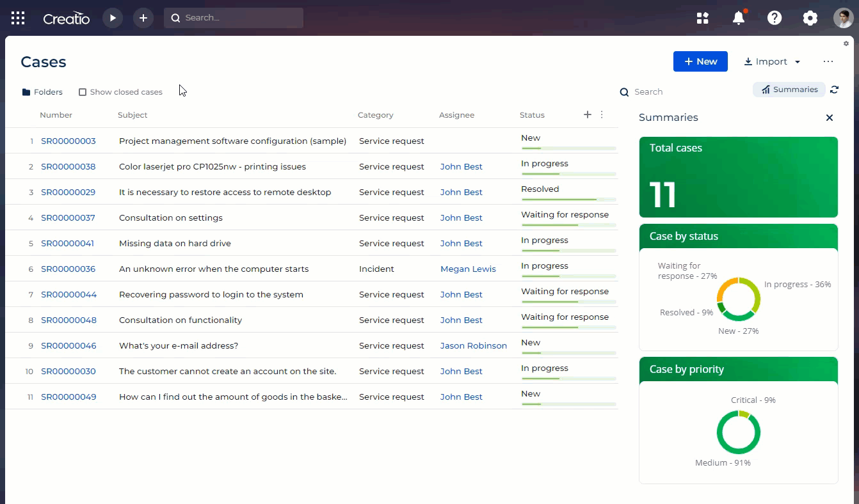Toggle the Summaries panel button
Image resolution: width=859 pixels, height=504 pixels.
click(789, 90)
